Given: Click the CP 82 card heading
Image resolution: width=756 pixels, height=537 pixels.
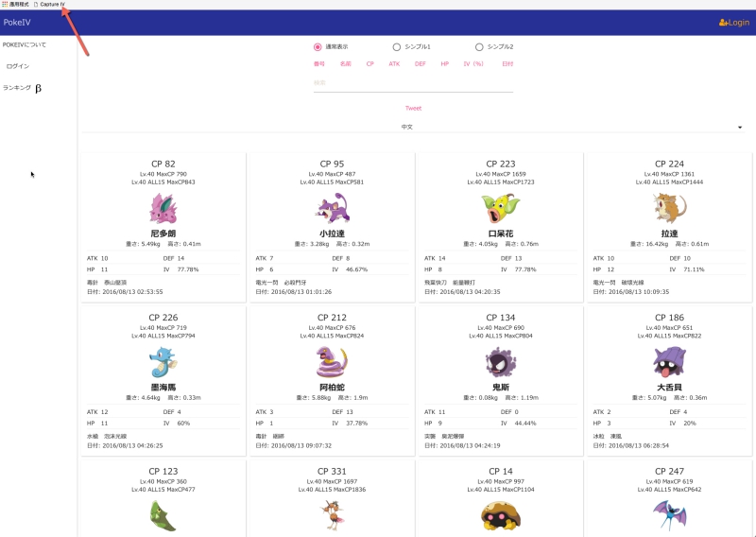Looking at the screenshot, I should pyautogui.click(x=163, y=165).
